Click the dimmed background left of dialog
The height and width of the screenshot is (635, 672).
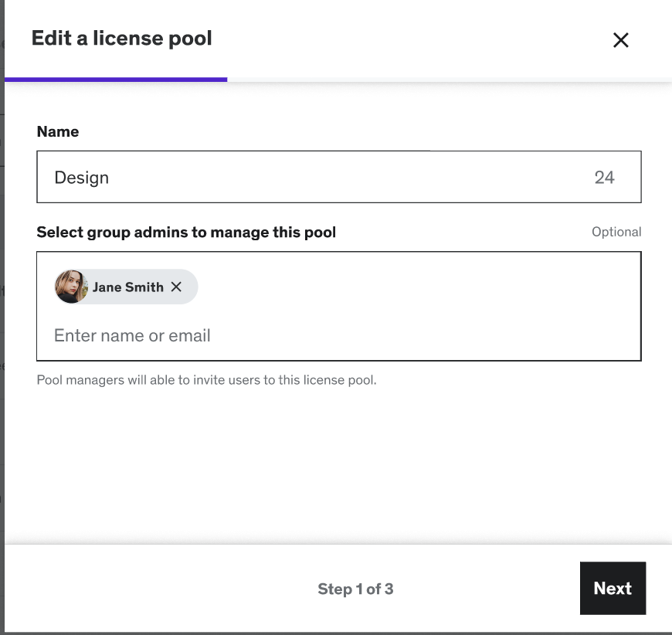(x=2, y=309)
